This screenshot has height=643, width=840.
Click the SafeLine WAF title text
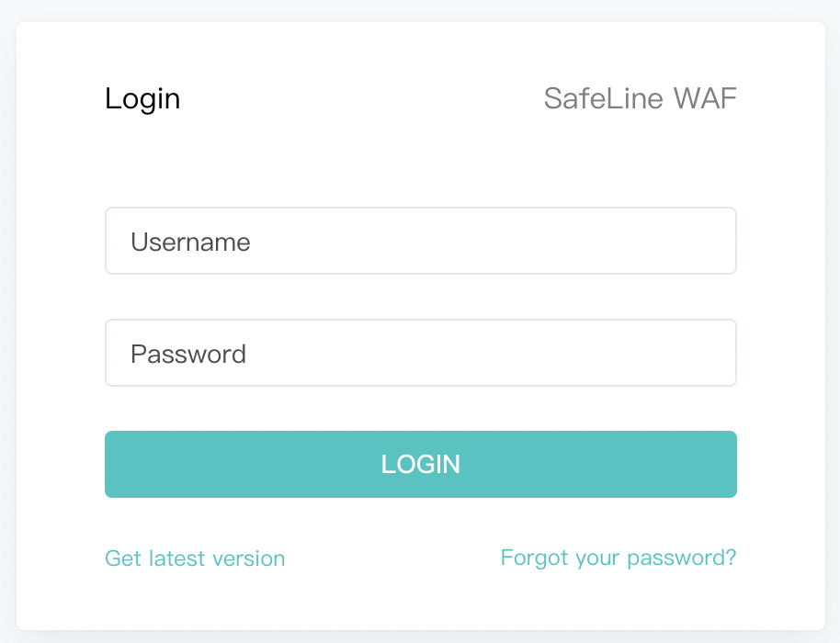point(640,98)
